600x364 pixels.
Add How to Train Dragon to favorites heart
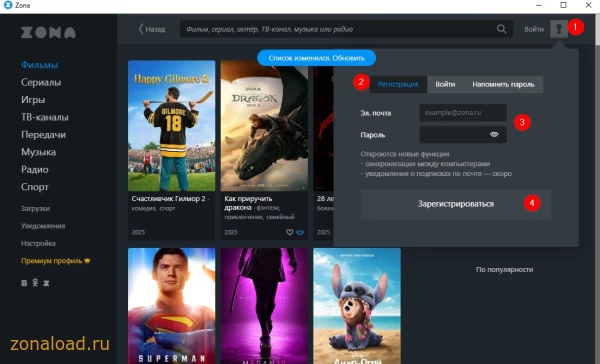click(x=290, y=232)
